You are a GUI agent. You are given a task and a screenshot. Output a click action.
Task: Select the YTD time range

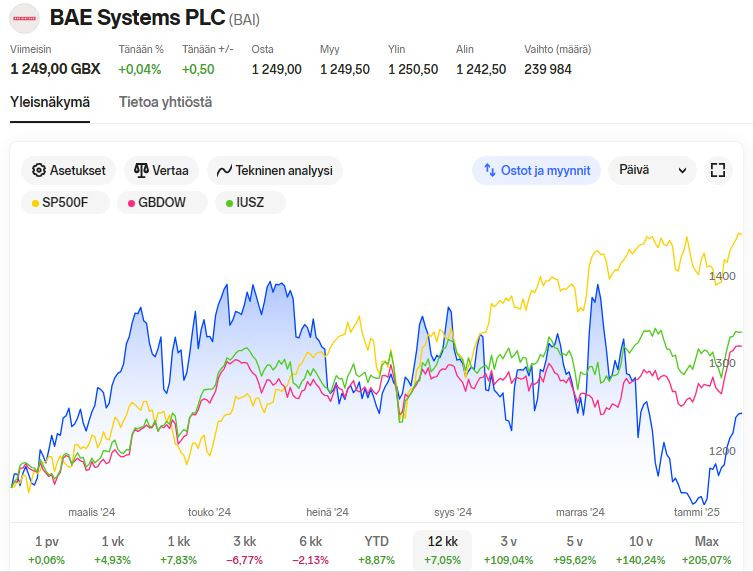[x=376, y=550]
